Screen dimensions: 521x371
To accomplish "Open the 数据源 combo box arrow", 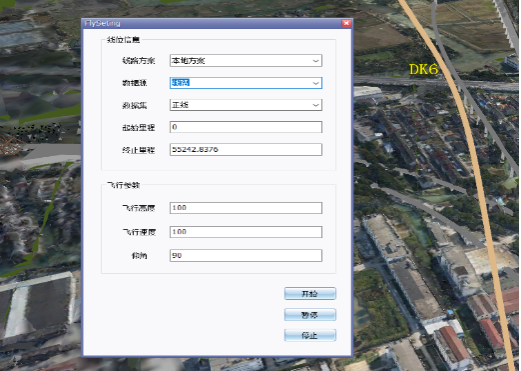I will pyautogui.click(x=315, y=83).
